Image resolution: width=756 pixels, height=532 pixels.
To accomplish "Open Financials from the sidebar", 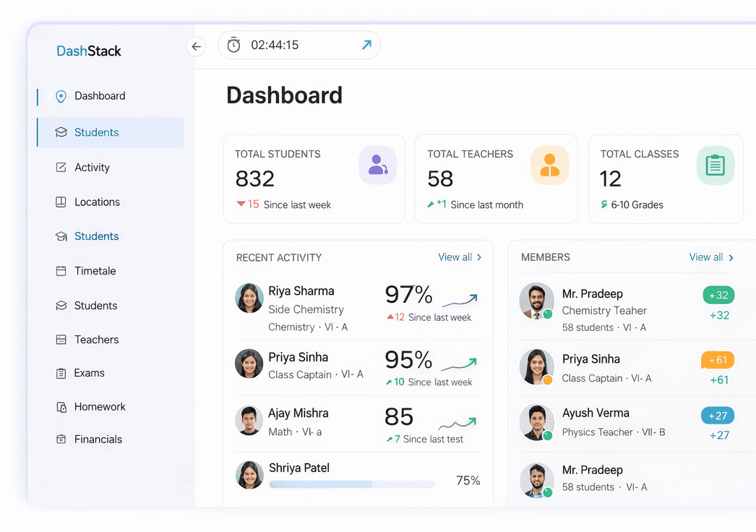I will tap(98, 439).
